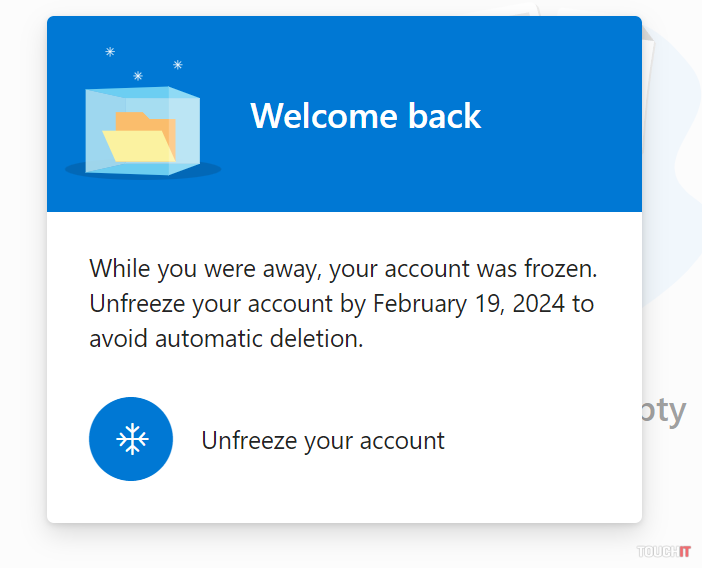Click the partially hidden "oty" text behind the dialog
702x568 pixels.
(x=664, y=411)
